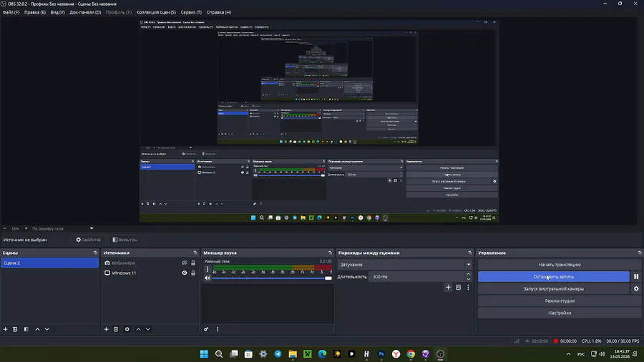Delete selected source using trash icon
Image resolution: width=644 pixels, height=362 pixels.
pos(116,329)
